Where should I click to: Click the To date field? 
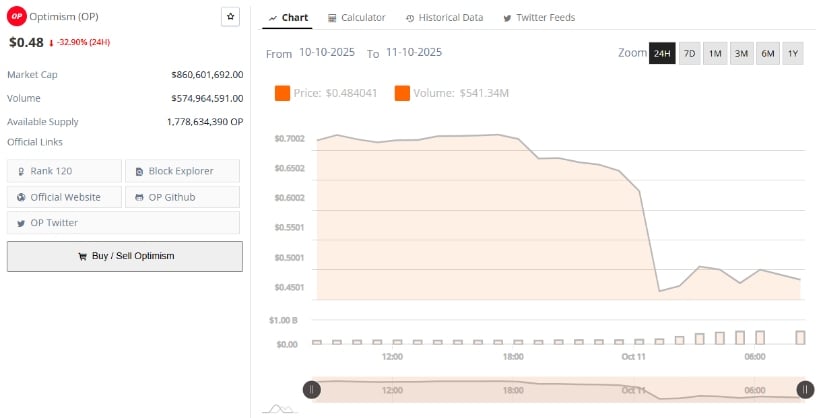pos(413,52)
